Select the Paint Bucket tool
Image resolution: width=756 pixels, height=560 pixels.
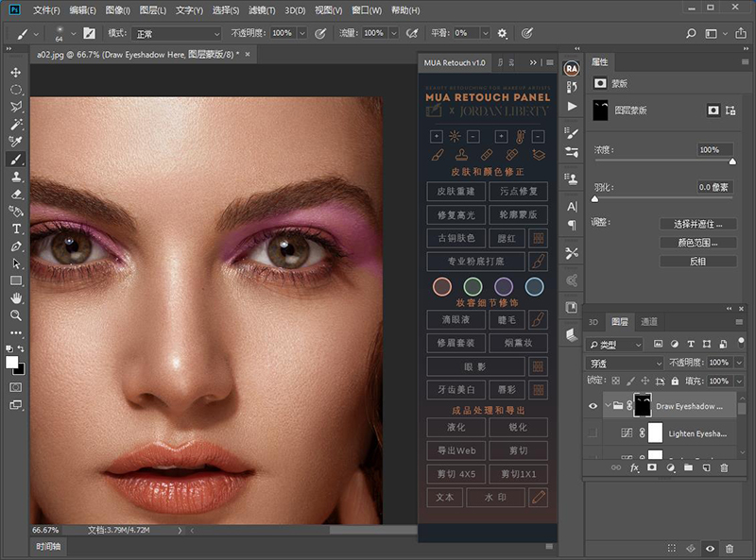pos(16,212)
